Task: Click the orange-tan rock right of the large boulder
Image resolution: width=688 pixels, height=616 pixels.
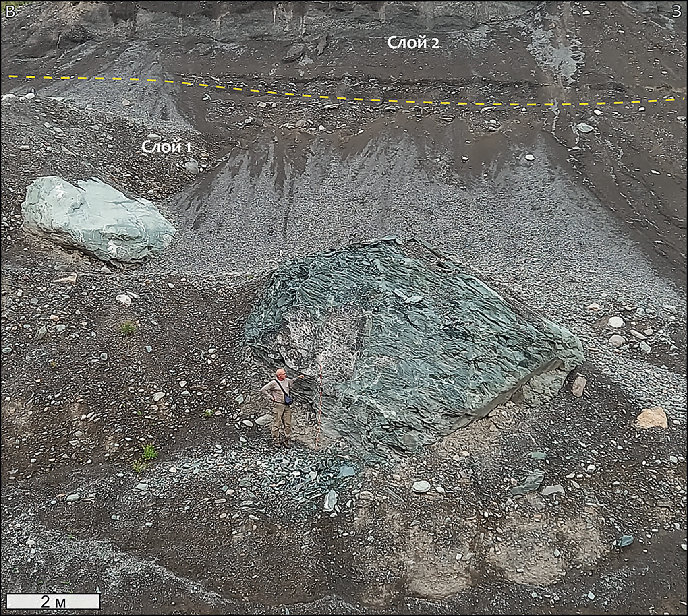Action: 652,419
